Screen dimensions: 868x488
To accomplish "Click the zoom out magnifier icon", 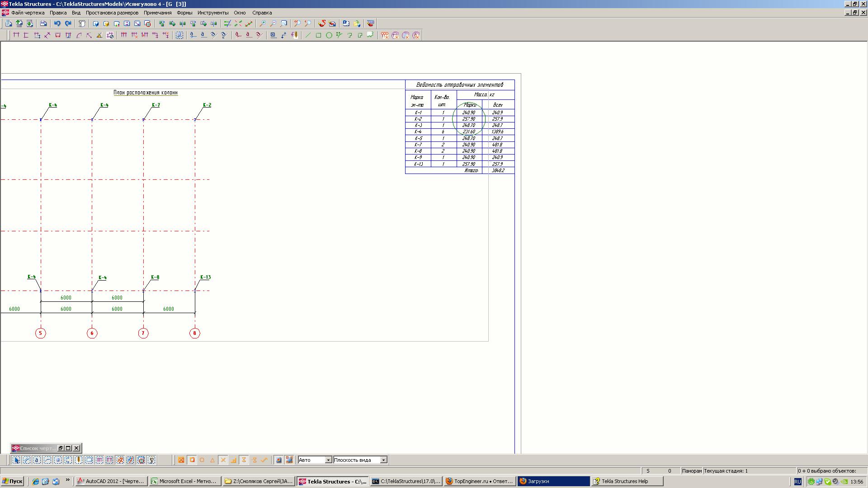I will point(273,23).
